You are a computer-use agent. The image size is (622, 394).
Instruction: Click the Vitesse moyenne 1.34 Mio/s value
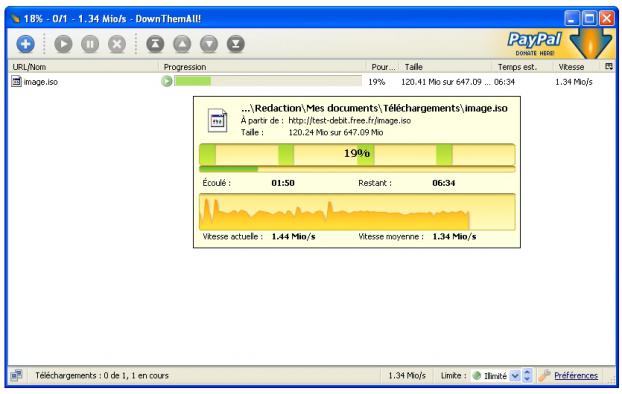tap(454, 236)
